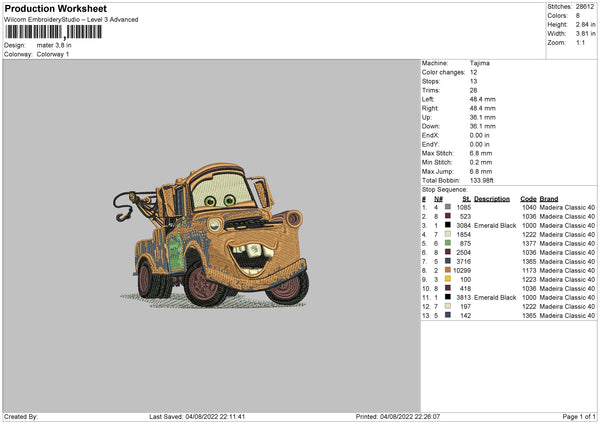Click the cream swatch in stop row 4
This screenshot has width=600, height=424.
448,234
